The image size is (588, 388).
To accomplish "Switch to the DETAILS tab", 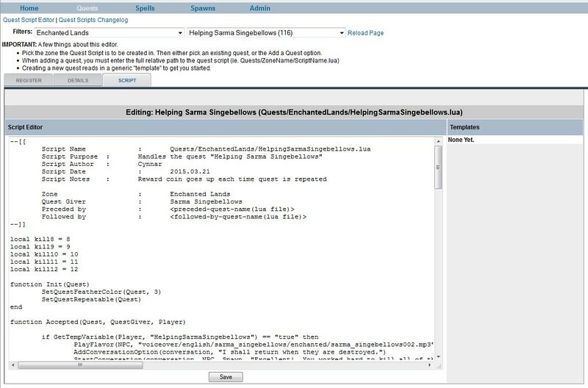I will (x=78, y=80).
